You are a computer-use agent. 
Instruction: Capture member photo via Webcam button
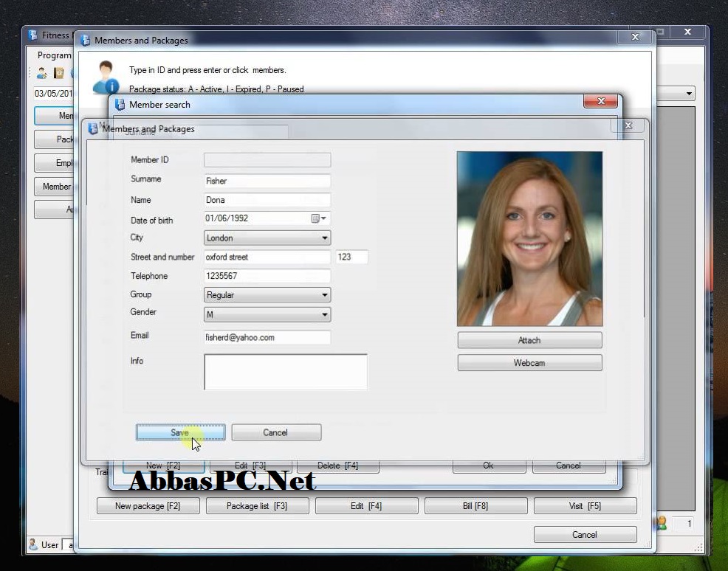pos(529,363)
